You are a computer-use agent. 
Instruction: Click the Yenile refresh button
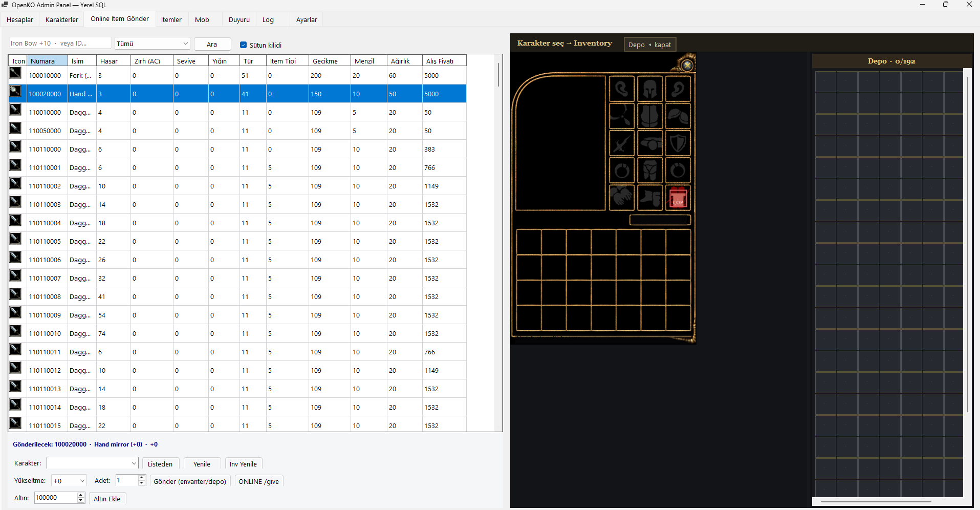202,464
